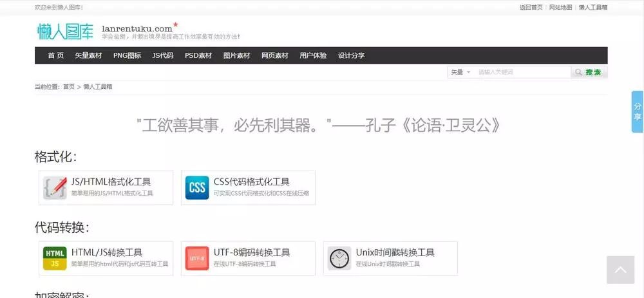Click the 懒人图库 logo
The image size is (644, 298).
[x=65, y=31]
